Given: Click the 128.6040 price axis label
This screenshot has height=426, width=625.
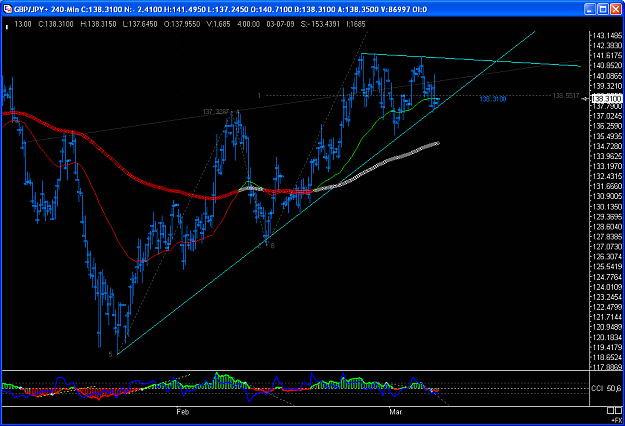Looking at the screenshot, I should [x=607, y=226].
